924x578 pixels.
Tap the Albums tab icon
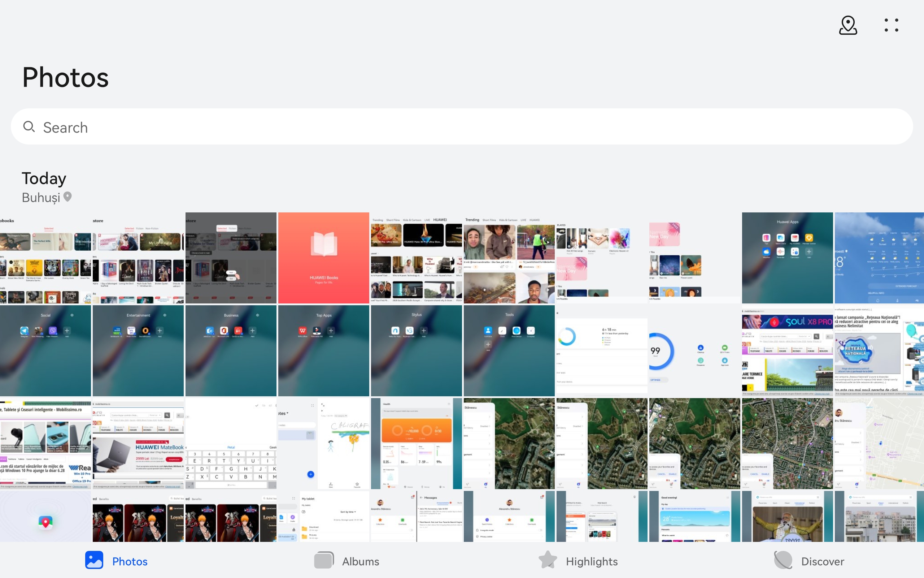pyautogui.click(x=324, y=560)
